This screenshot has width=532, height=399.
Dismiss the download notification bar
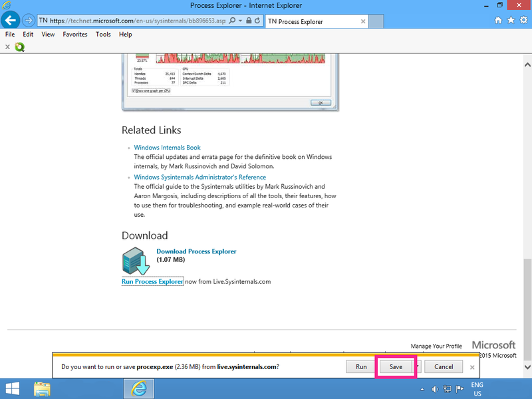[x=472, y=367]
